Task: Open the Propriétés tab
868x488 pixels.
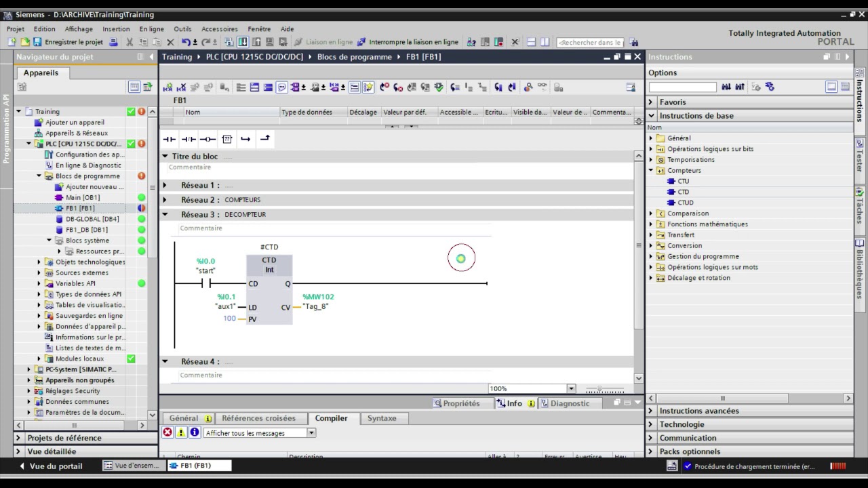Action: tap(456, 403)
